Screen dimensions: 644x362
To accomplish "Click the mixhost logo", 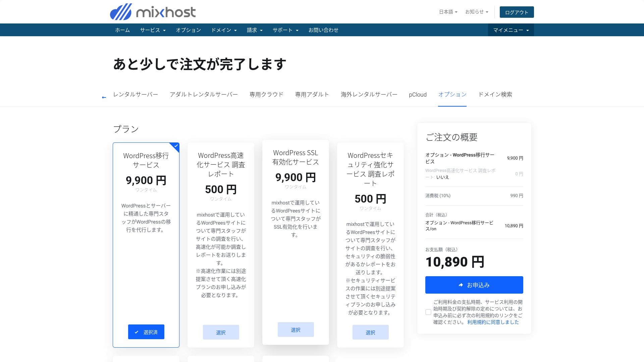I will [153, 12].
